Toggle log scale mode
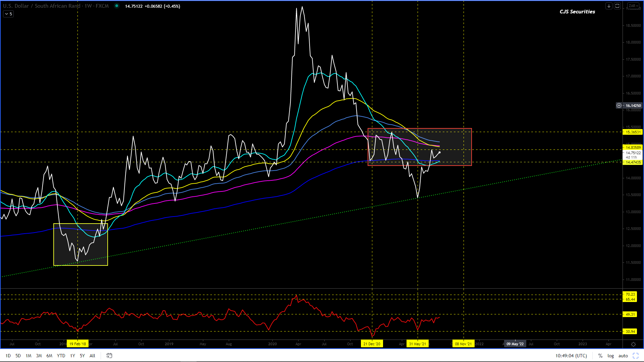Image resolution: width=644 pixels, height=362 pixels. click(610, 356)
